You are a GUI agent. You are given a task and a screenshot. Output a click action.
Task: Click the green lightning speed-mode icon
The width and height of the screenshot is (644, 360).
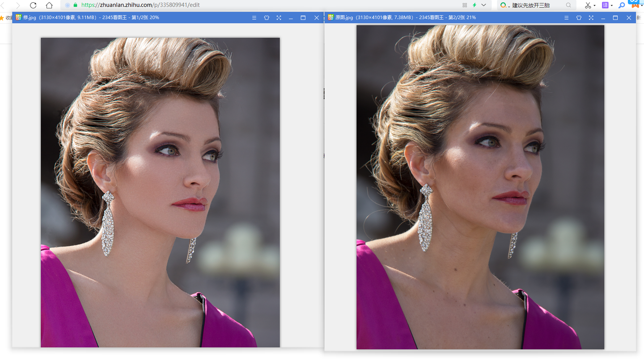(475, 5)
